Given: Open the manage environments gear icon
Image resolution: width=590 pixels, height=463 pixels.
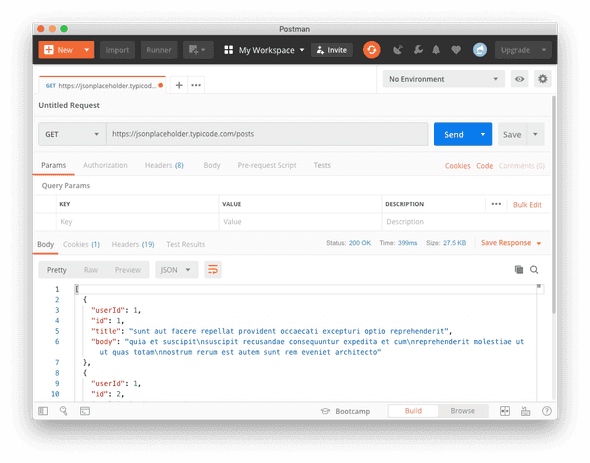Looking at the screenshot, I should (542, 79).
